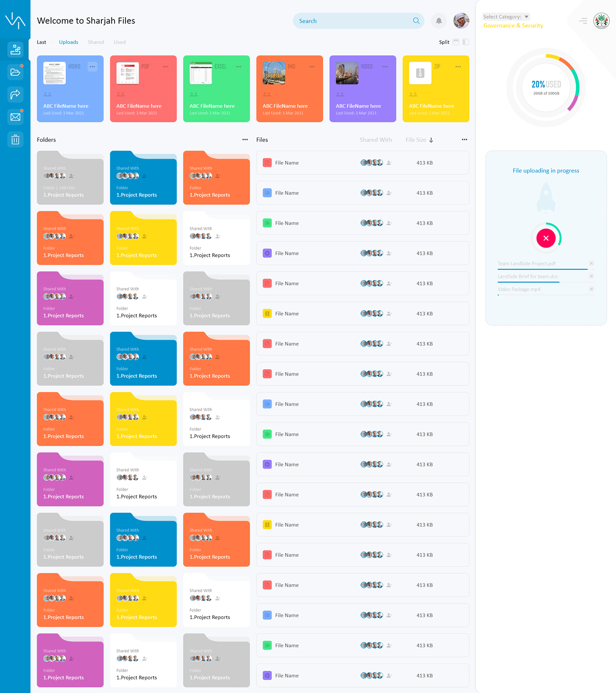616x693 pixels.
Task: Expand Files section three-dot menu
Action: click(x=464, y=140)
